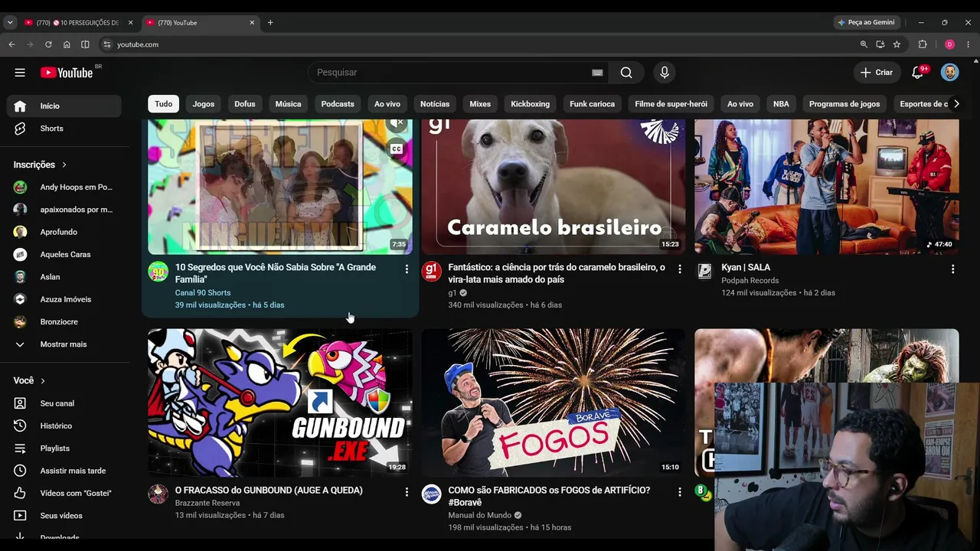Open the browser home page button
This screenshot has width=980, height=551.
[67, 44]
